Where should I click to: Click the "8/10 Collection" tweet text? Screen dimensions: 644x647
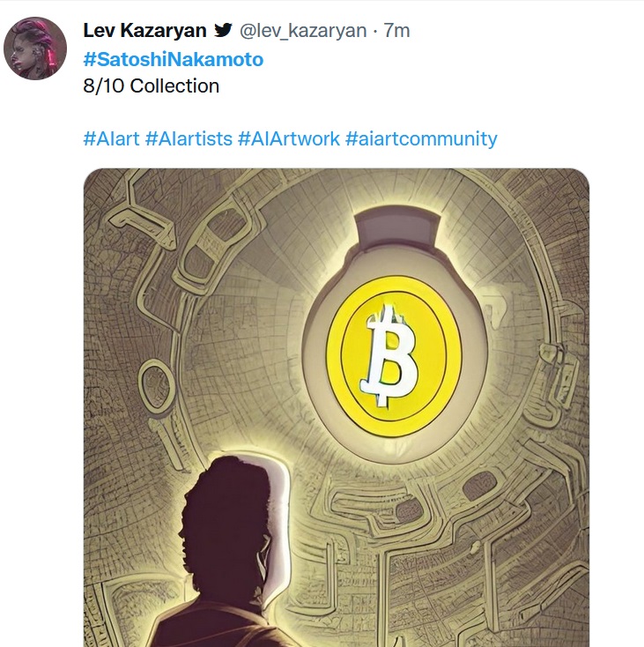point(152,86)
